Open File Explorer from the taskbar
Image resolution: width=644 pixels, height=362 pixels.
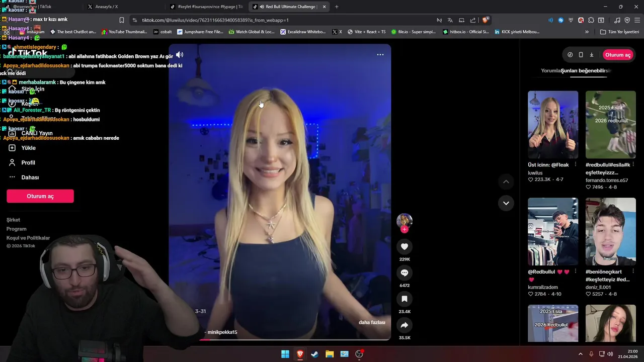330,354
